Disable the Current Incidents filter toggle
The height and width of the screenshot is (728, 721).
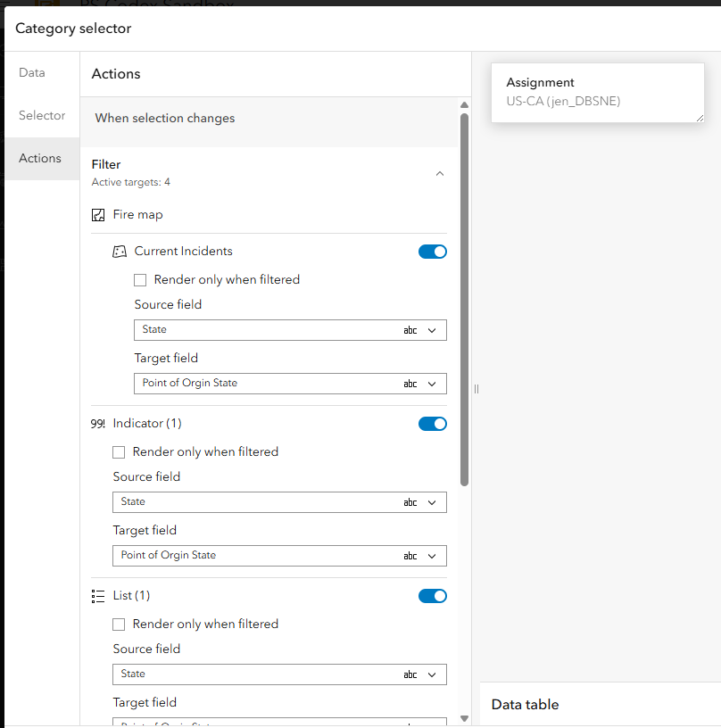(x=433, y=252)
